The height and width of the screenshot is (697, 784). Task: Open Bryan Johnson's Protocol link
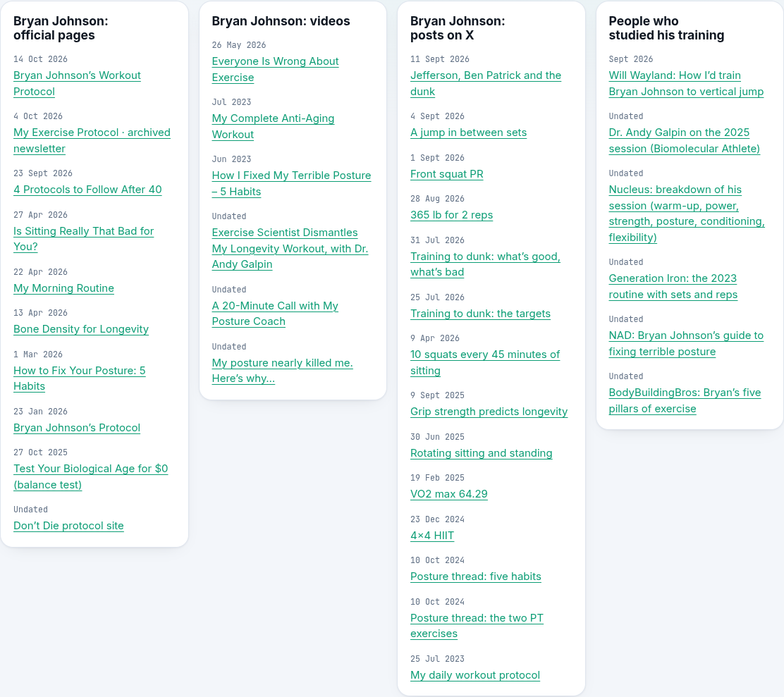coord(77,428)
